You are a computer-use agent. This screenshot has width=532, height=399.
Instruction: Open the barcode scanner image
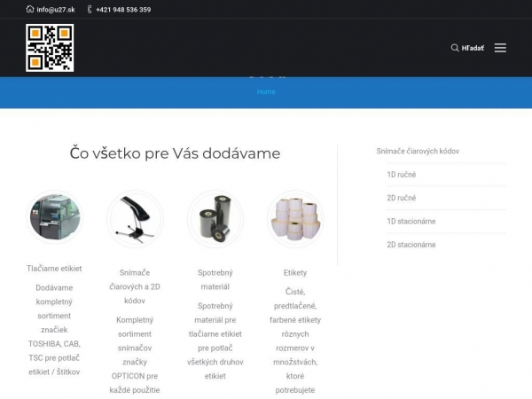coord(135,218)
